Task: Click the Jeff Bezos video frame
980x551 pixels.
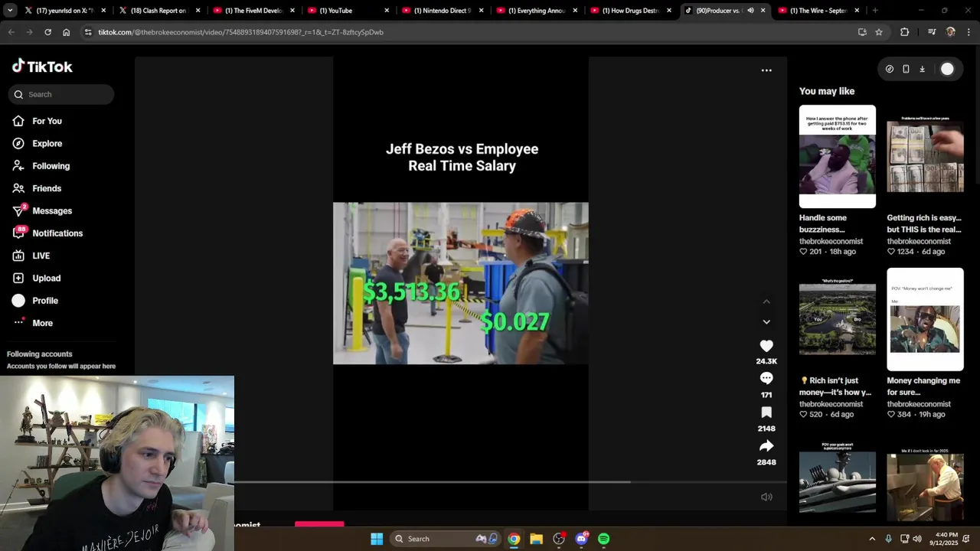Action: click(x=461, y=283)
